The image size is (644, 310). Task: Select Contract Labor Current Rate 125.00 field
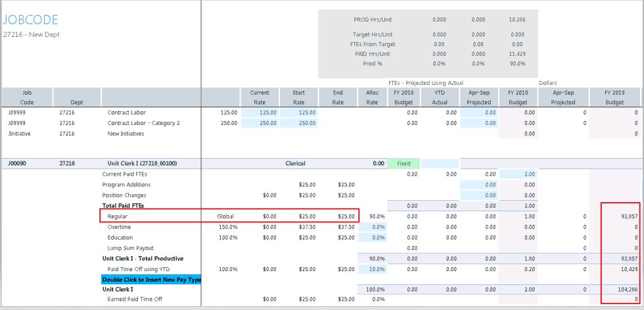point(260,113)
